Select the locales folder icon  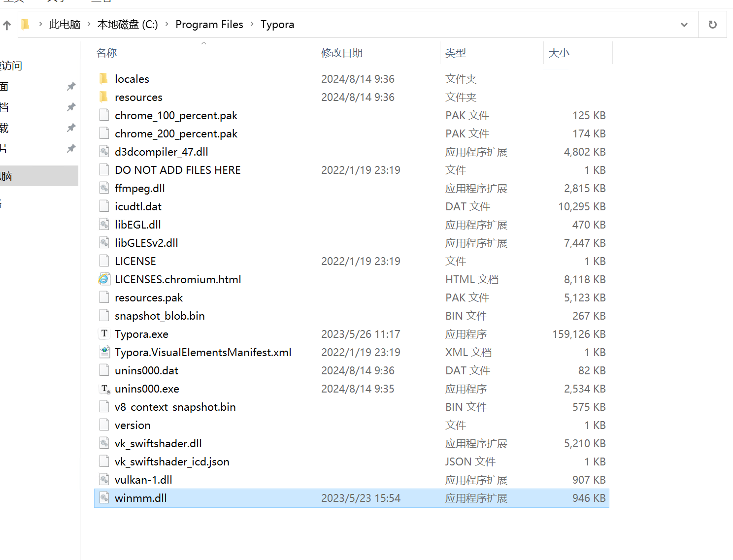point(104,79)
